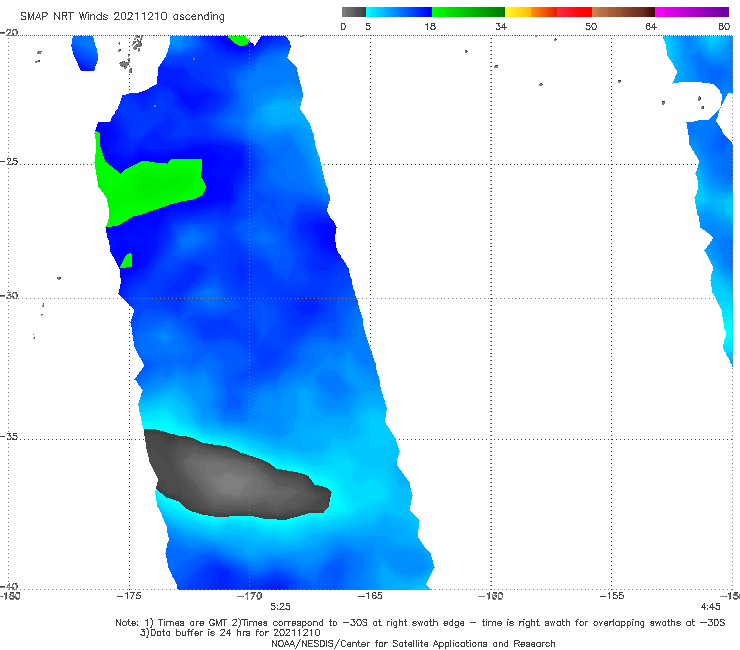Click the longitude label '-165'

coord(370,596)
